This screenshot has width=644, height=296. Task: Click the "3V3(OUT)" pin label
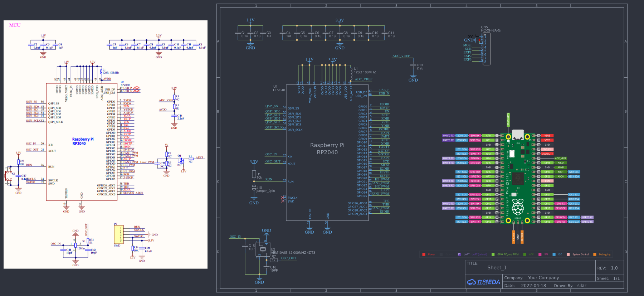pos(547,154)
